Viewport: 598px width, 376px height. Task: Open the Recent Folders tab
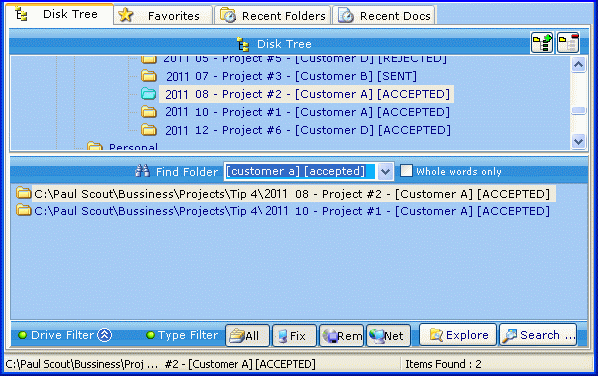coord(273,15)
